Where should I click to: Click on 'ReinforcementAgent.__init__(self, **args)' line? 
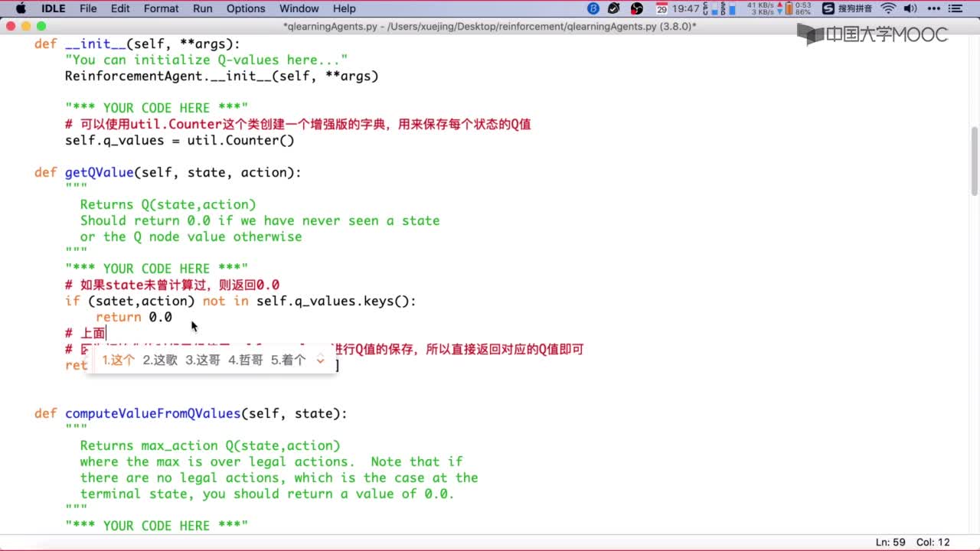[222, 76]
